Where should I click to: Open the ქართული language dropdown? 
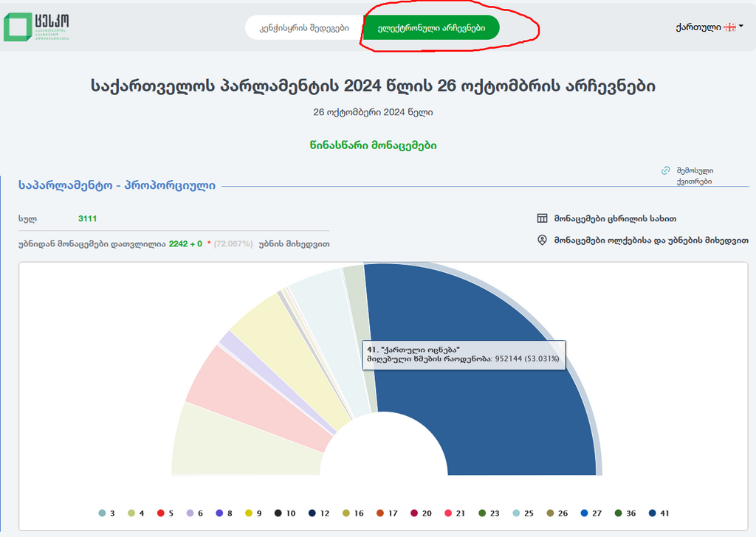[x=709, y=27]
